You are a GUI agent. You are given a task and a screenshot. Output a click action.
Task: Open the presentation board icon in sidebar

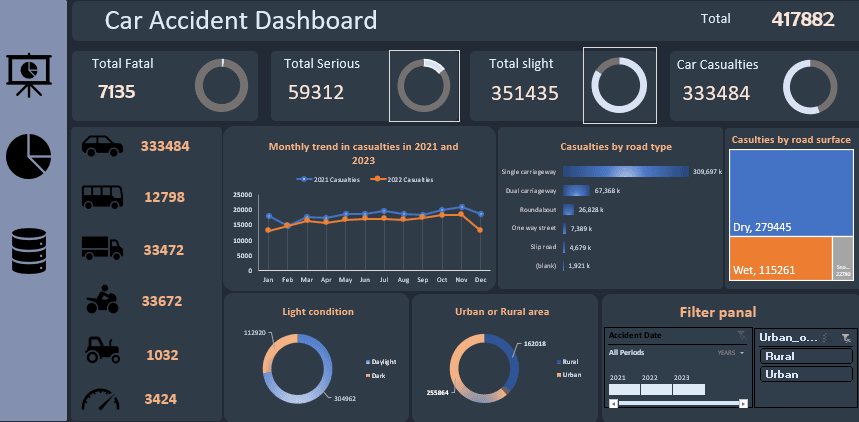click(x=28, y=75)
